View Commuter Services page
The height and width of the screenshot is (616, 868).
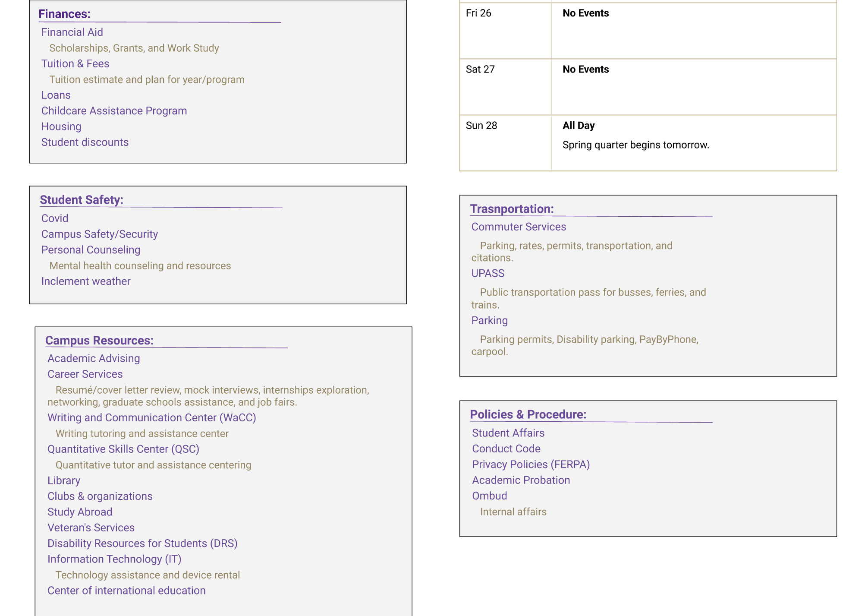[519, 227]
